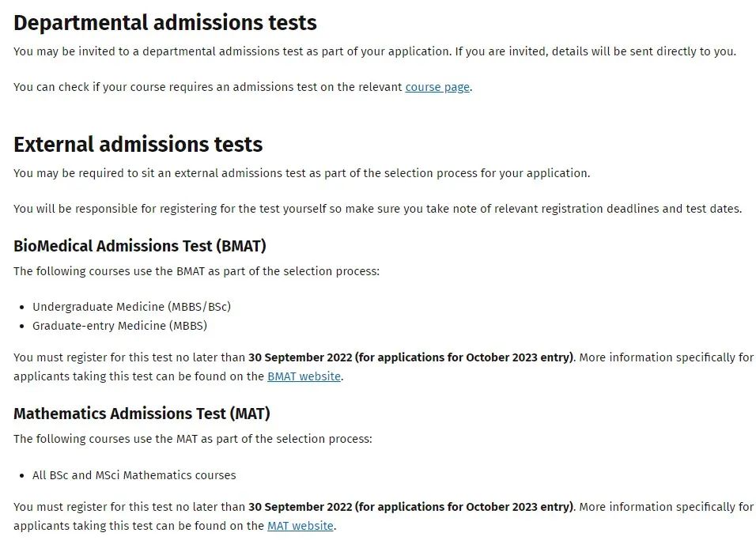Click the bullet before All BSc and MSci
Viewport: 756px width, 548px height.
click(21, 476)
